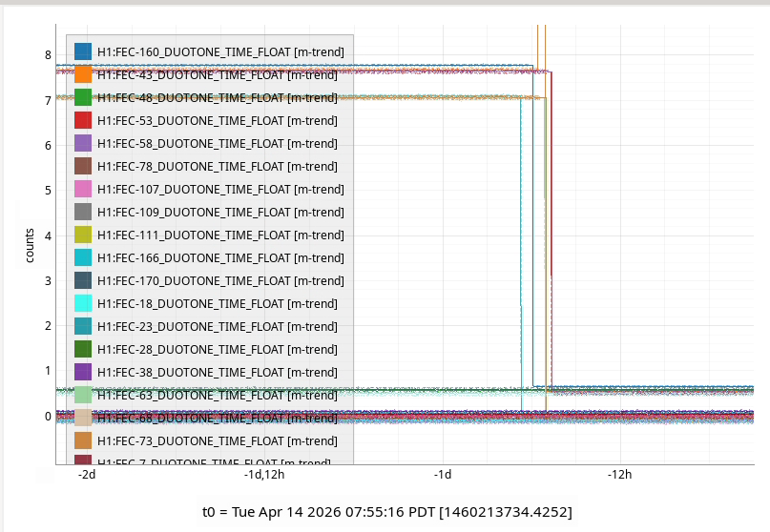Select legend label H1:FEC-68_DUOTONE_TIME_FLOAT [m-trend]
Screen dimensions: 770x532
point(218,419)
